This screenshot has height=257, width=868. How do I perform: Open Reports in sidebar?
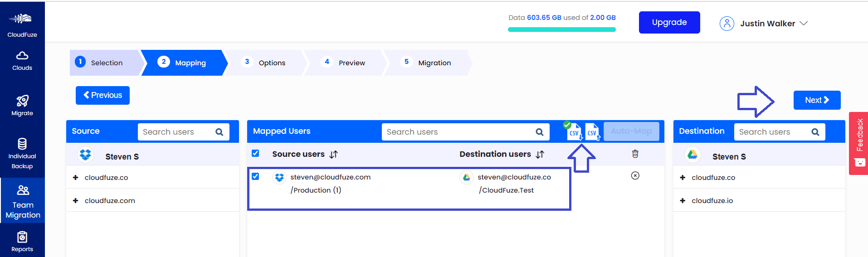point(22,242)
